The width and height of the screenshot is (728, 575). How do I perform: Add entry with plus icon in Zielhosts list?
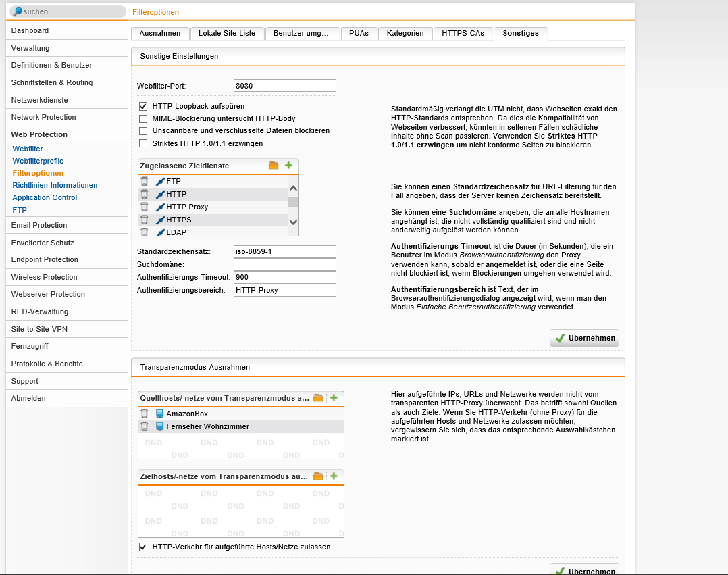click(334, 476)
